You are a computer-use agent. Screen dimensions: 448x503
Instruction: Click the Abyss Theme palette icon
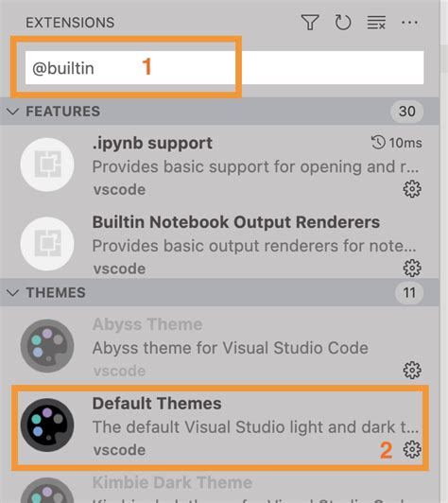(x=47, y=346)
